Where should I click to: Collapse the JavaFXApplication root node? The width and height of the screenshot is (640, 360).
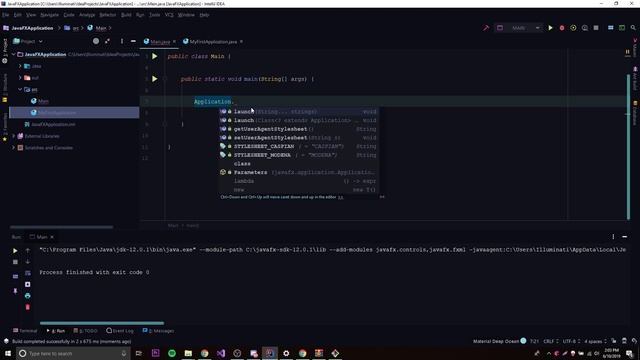pos(13,54)
